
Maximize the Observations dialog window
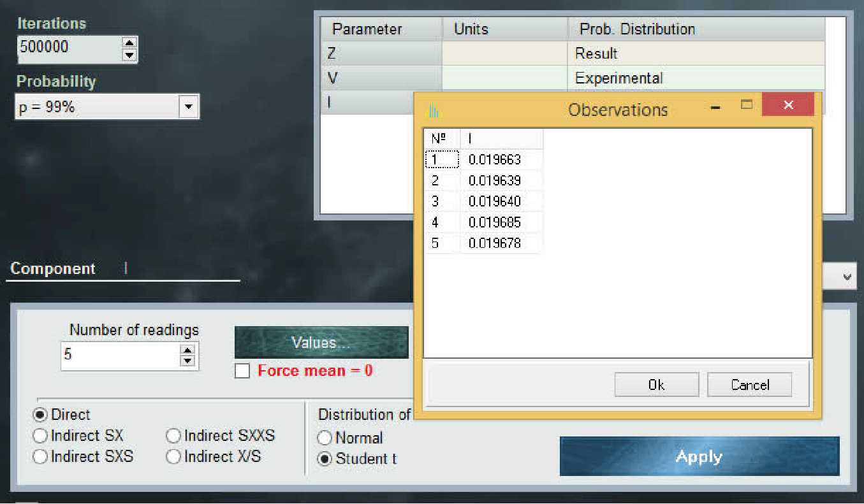pyautogui.click(x=747, y=105)
